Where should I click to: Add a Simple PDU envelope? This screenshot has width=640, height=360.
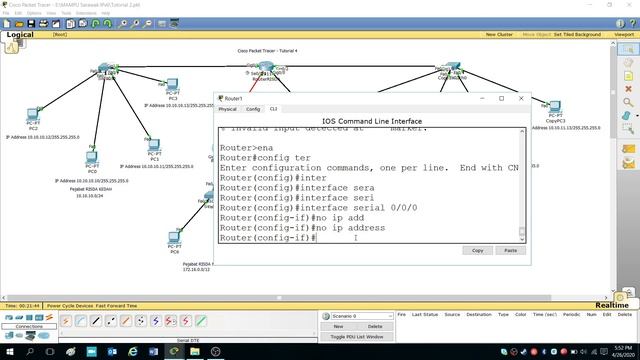tap(629, 149)
